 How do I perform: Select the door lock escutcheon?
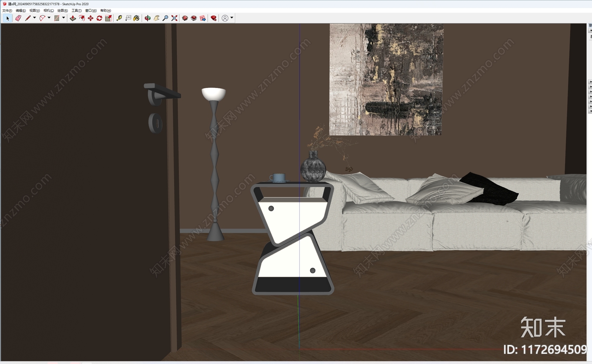tap(155, 123)
